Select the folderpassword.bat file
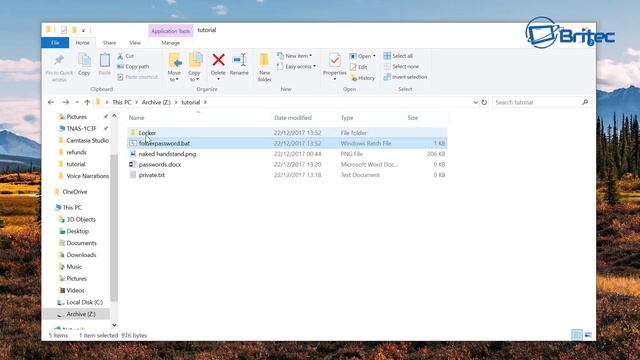The height and width of the screenshot is (360, 640). [x=287, y=143]
